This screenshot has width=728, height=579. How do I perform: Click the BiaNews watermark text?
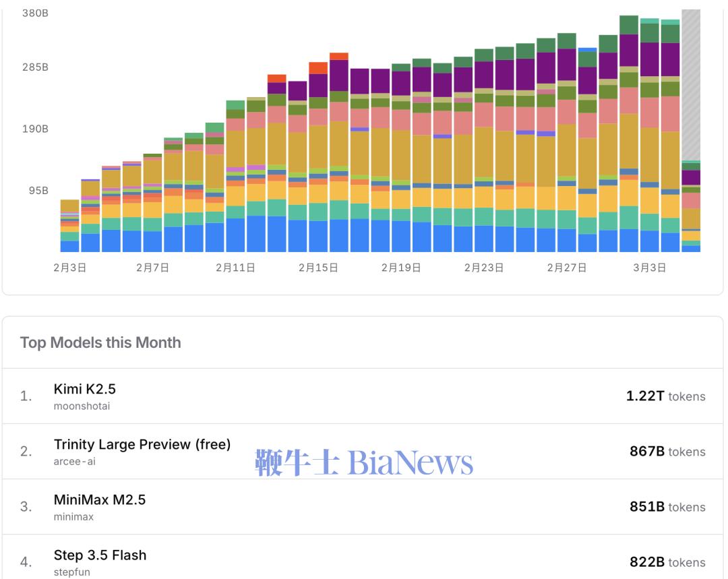coord(364,463)
